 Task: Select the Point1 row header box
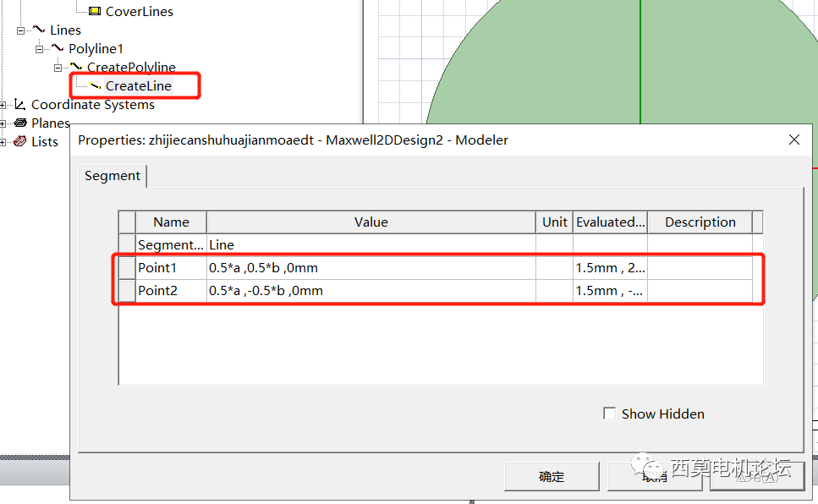point(127,268)
